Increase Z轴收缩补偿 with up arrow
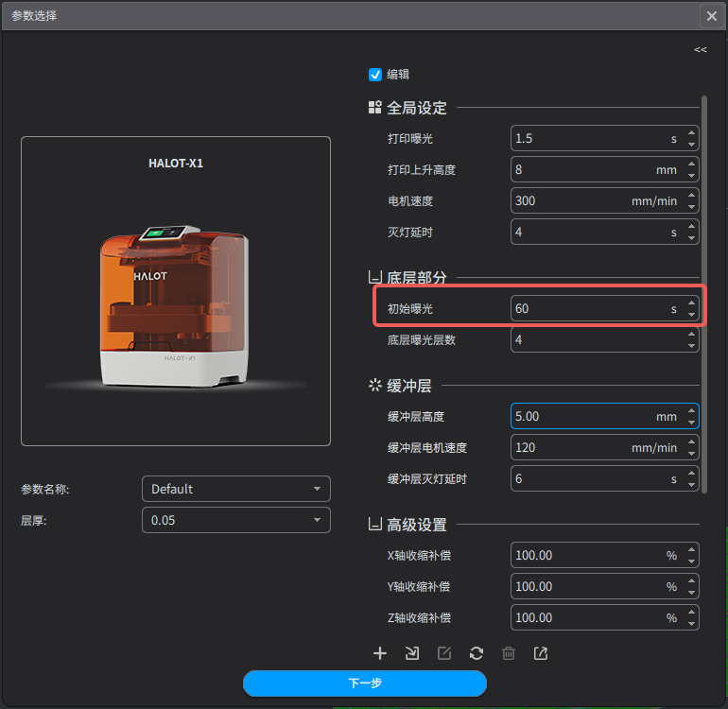Viewport: 728px width, 709px height. [x=691, y=612]
